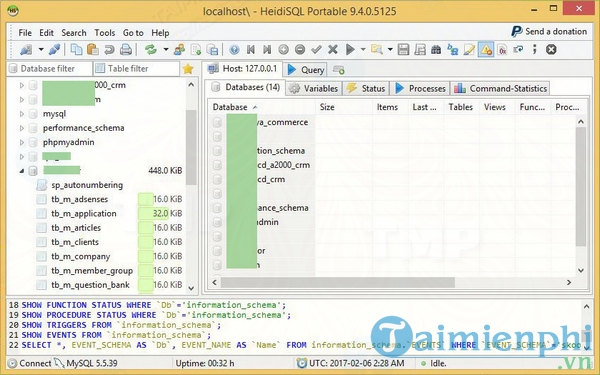Select the Databases (14) tab
Screen dimensions: 600x375
(246, 87)
